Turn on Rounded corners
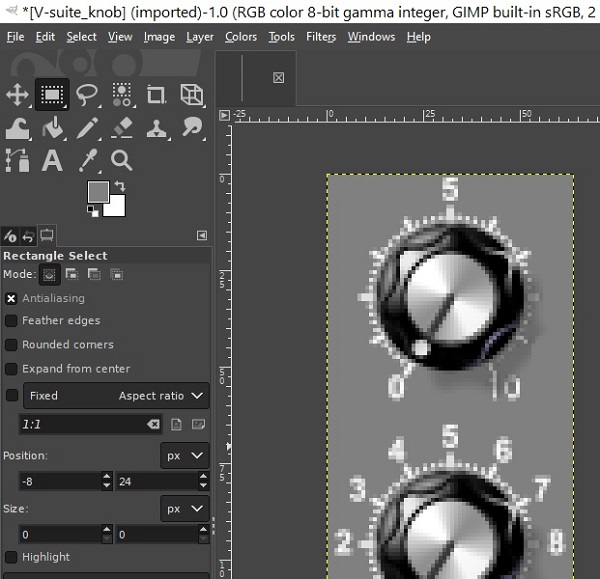600x579 pixels. (11, 345)
